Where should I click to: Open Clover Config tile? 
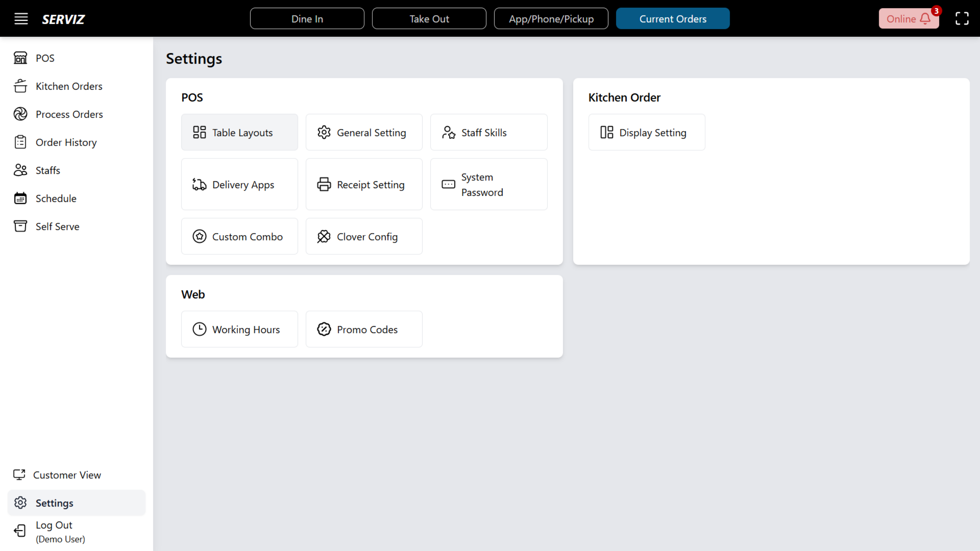(364, 236)
